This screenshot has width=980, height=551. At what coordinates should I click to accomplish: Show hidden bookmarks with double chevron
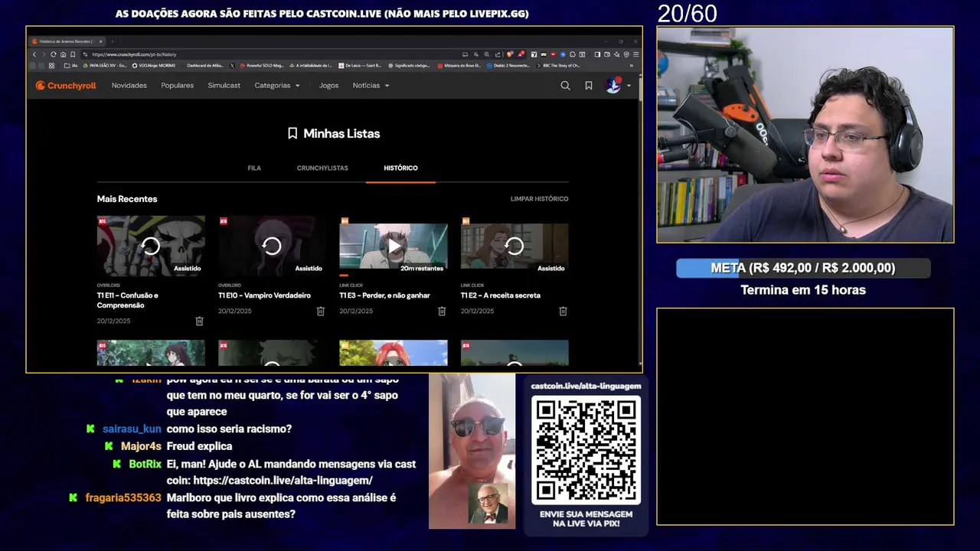click(x=632, y=66)
